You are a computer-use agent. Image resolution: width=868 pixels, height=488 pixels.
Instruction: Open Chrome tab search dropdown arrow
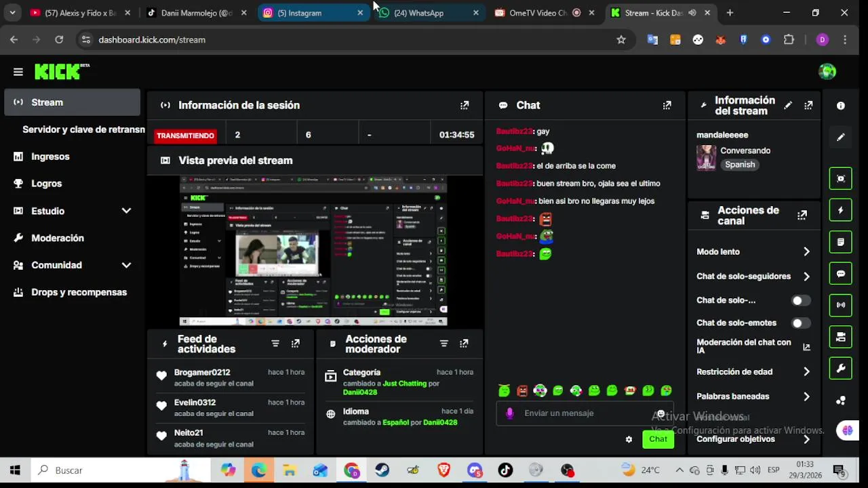[x=12, y=13]
